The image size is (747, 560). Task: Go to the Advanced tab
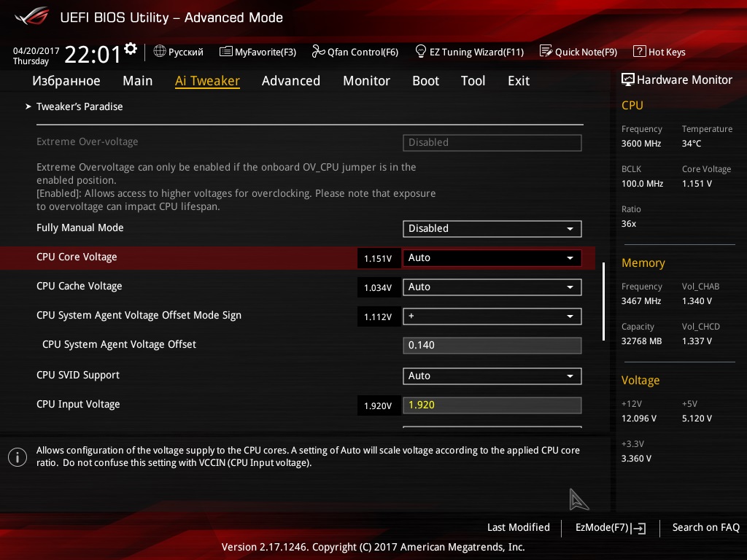click(291, 81)
